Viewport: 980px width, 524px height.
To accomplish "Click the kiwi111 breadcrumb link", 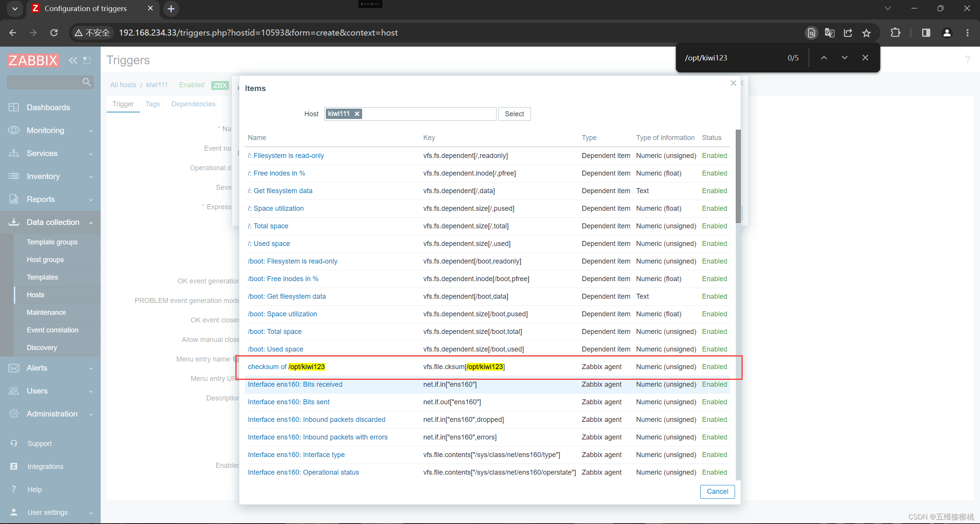I will 157,85.
